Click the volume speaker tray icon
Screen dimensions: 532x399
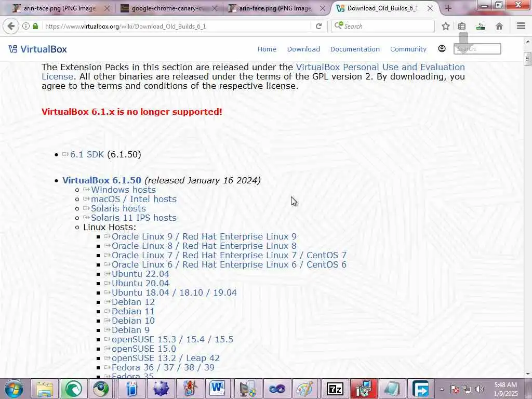tap(480, 389)
